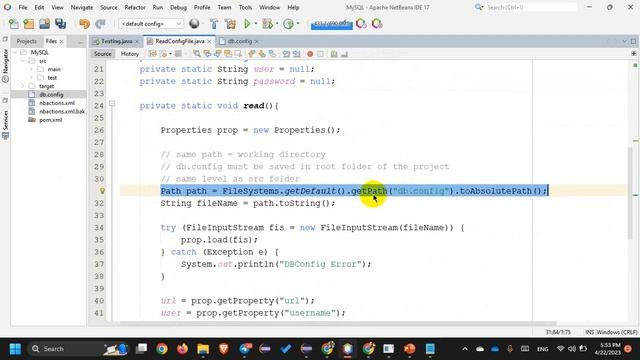Viewport: 640px width, 360px height.
Task: Click the Build Project hammer icon
Action: (214, 24)
